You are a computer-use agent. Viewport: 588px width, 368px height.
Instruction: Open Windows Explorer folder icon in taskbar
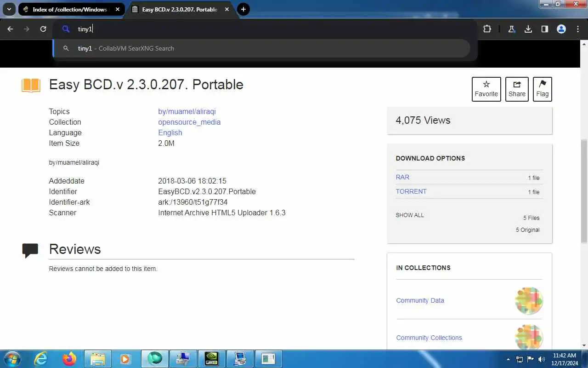(x=98, y=359)
